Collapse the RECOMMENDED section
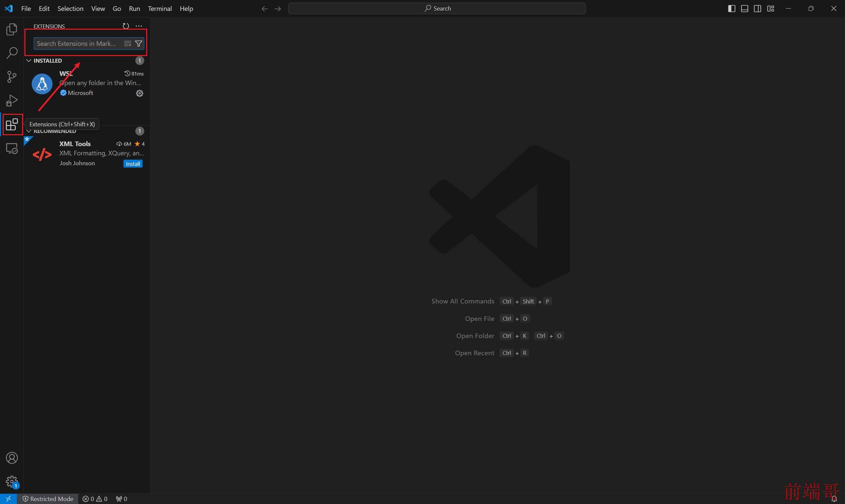The width and height of the screenshot is (845, 504). point(29,131)
